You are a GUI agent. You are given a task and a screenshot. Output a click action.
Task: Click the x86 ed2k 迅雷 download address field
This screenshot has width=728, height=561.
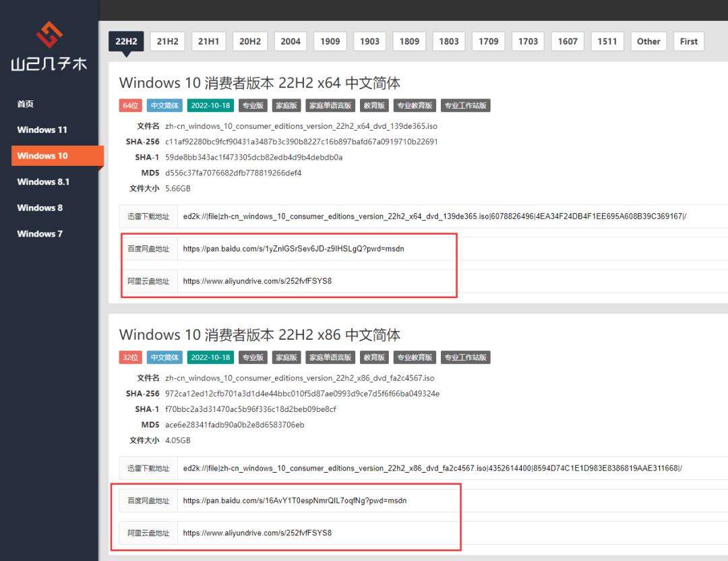click(x=453, y=468)
